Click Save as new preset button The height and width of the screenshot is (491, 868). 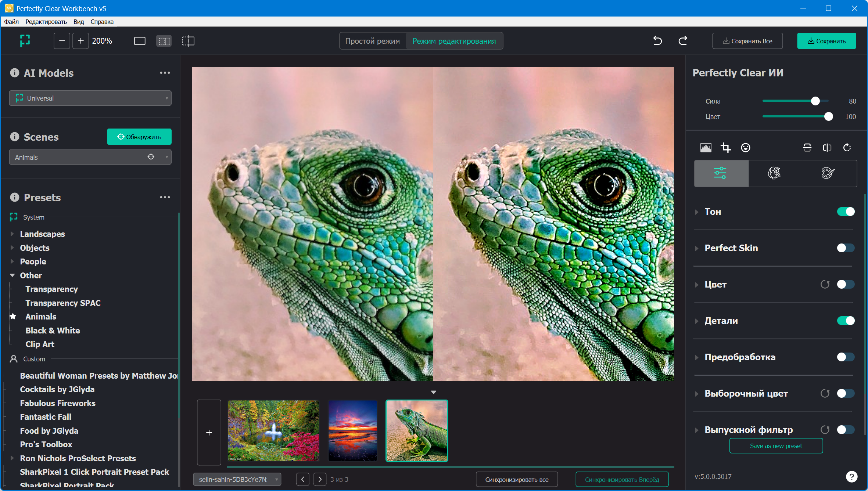click(x=776, y=446)
